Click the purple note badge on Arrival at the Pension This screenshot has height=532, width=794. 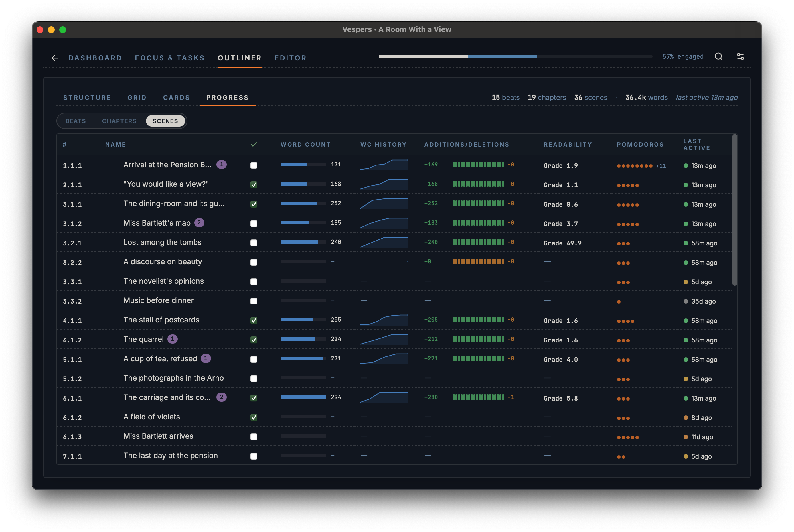click(x=222, y=165)
